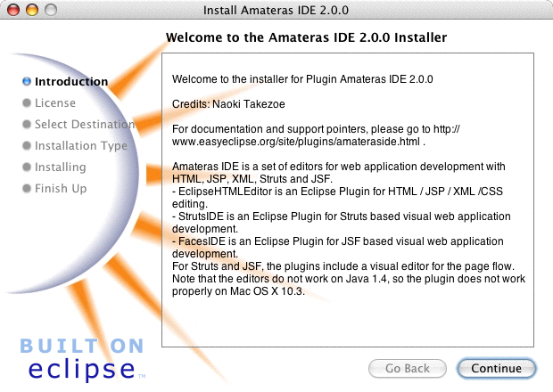Minimize the installer with the yellow button
553x392 pixels.
click(x=30, y=10)
